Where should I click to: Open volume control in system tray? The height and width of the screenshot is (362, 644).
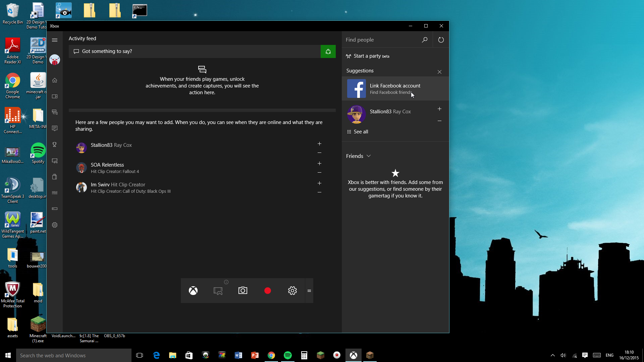(563, 355)
